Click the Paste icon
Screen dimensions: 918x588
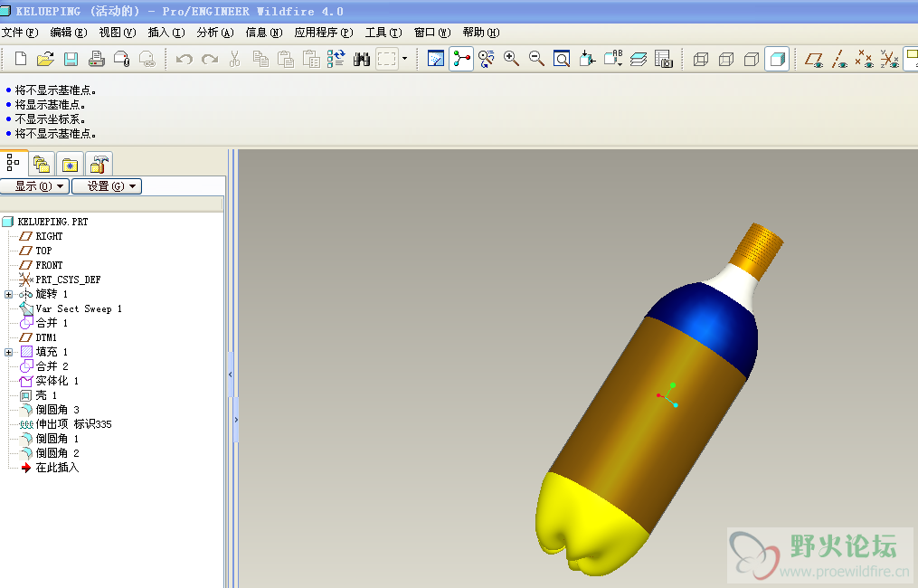[286, 59]
